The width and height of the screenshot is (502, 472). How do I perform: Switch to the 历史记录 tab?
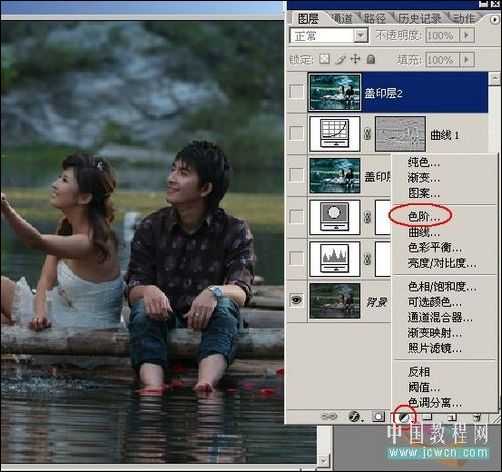tap(420, 18)
